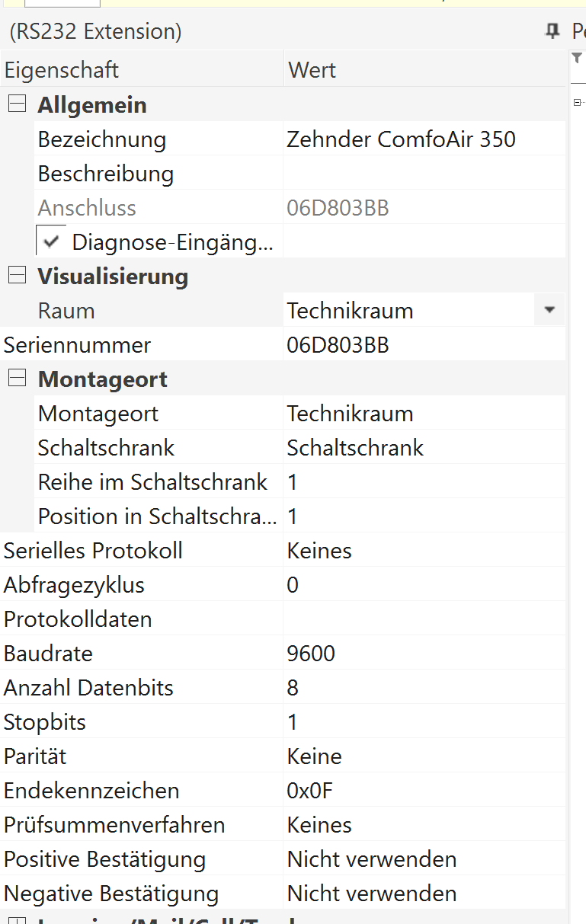Open the Raum dropdown arrow
Viewport: 586px width, 924px height.
[x=549, y=311]
